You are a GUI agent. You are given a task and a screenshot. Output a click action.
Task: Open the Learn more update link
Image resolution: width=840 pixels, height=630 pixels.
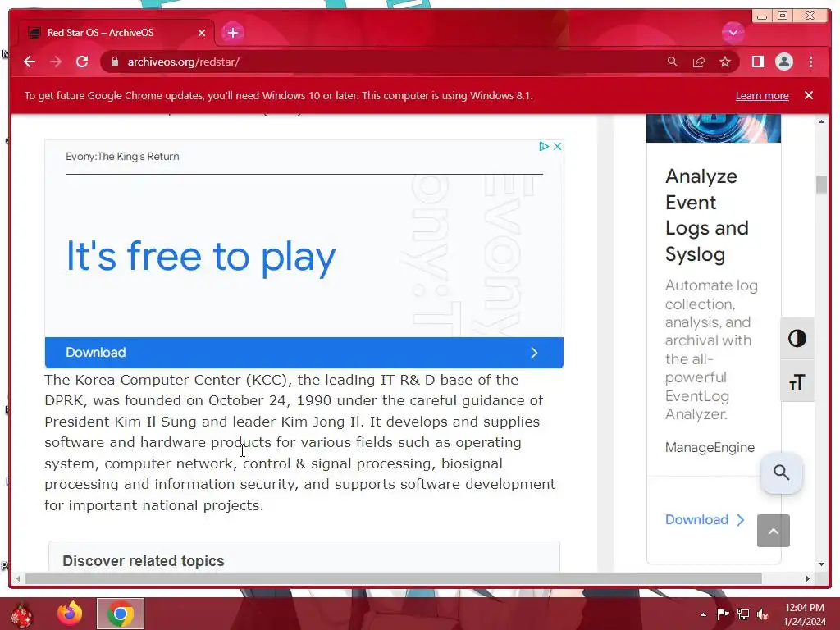762,95
